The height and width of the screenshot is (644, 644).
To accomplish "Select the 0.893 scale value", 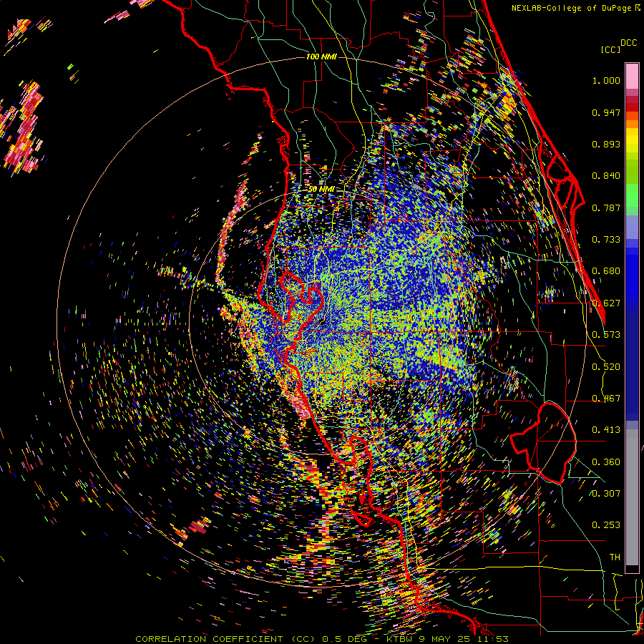I will (606, 144).
